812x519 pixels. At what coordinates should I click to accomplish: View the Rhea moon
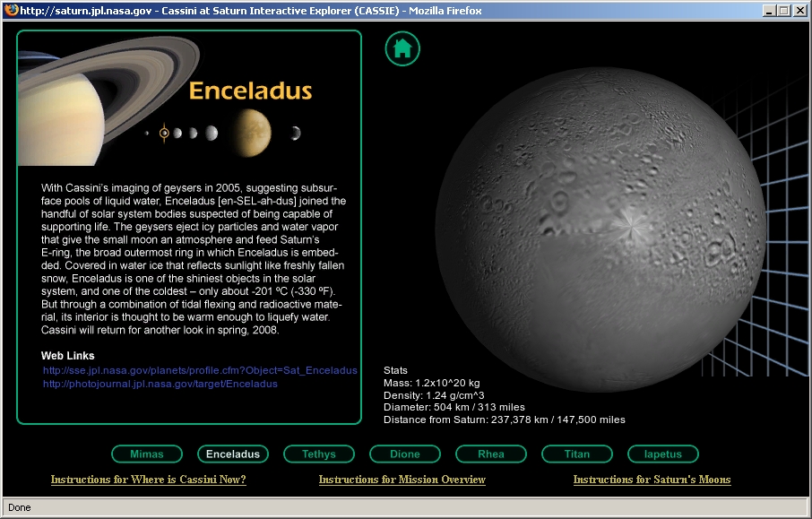[490, 454]
